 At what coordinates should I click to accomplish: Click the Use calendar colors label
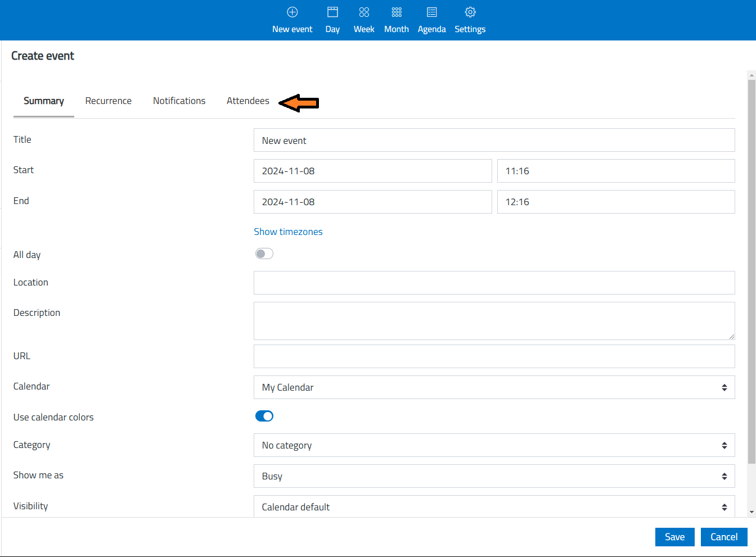click(53, 417)
